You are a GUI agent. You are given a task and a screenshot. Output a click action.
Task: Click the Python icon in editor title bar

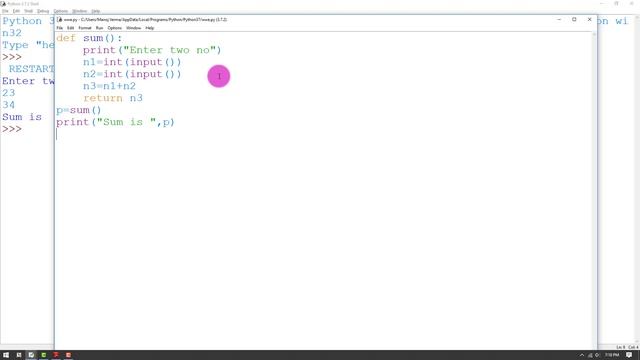[60, 20]
